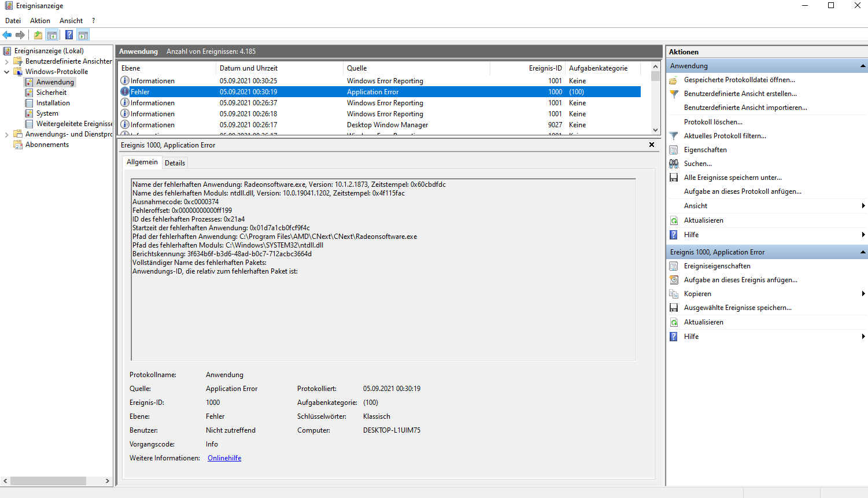
Task: Sort by the Ebene column header
Action: 167,68
